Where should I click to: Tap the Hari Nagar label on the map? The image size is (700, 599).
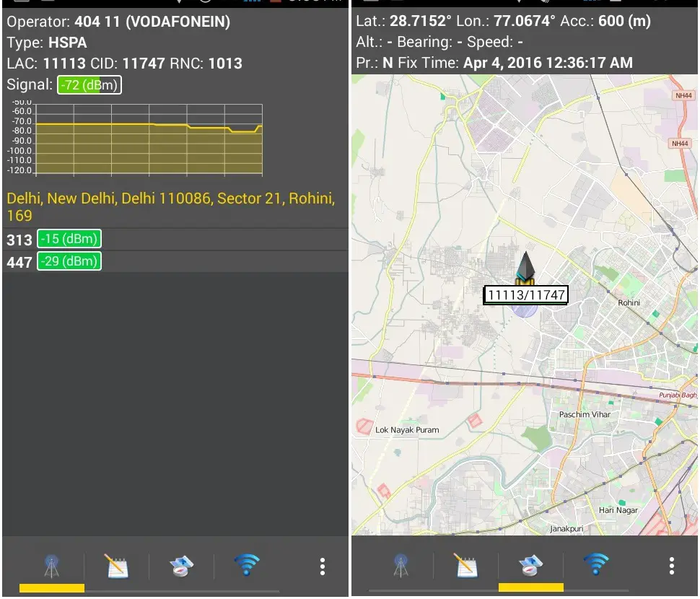[x=618, y=510]
